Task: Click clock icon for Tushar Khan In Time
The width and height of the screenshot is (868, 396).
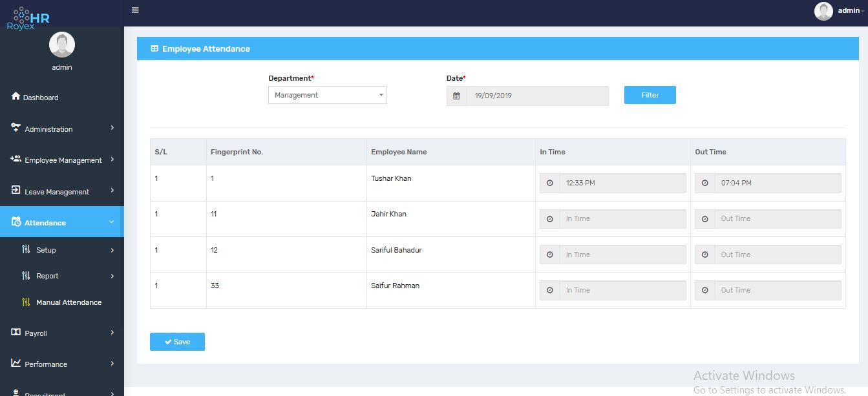Action: [550, 183]
